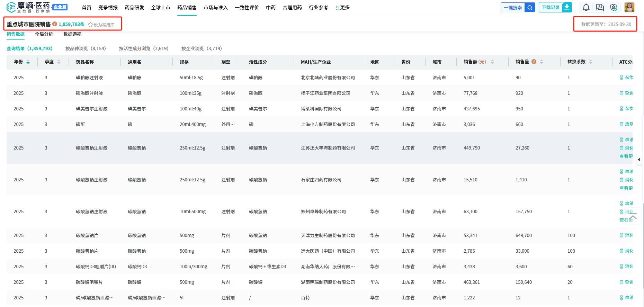Click the 下载记录 button

click(551, 7)
